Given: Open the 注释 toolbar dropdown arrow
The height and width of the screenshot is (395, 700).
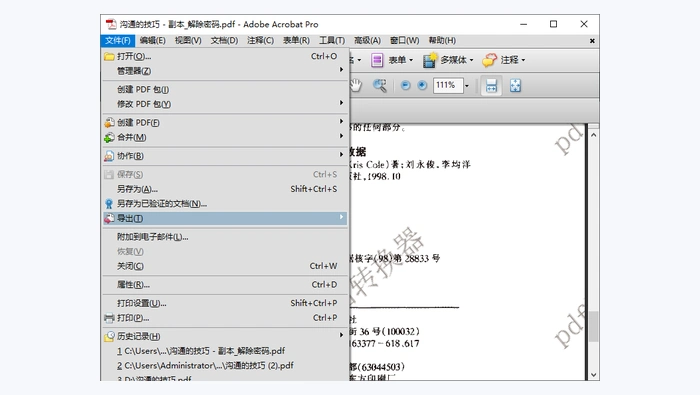Looking at the screenshot, I should click(x=523, y=60).
